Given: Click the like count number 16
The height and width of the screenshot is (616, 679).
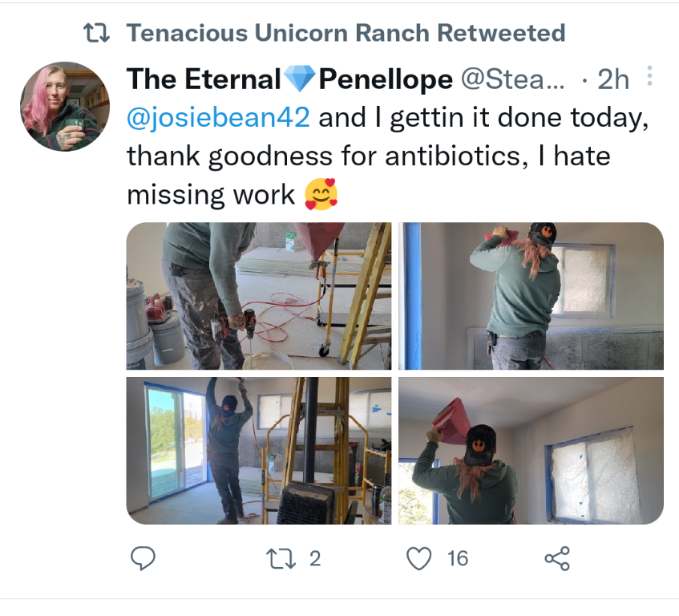Looking at the screenshot, I should [x=458, y=558].
